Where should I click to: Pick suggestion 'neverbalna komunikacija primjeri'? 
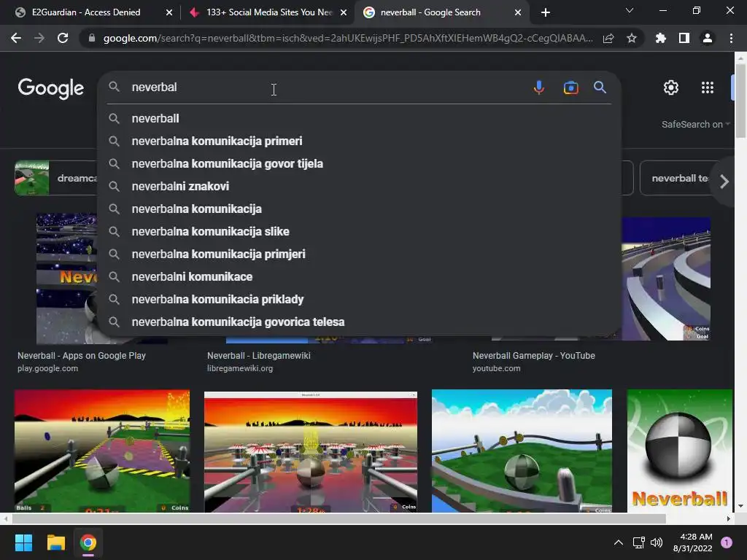coord(359,254)
